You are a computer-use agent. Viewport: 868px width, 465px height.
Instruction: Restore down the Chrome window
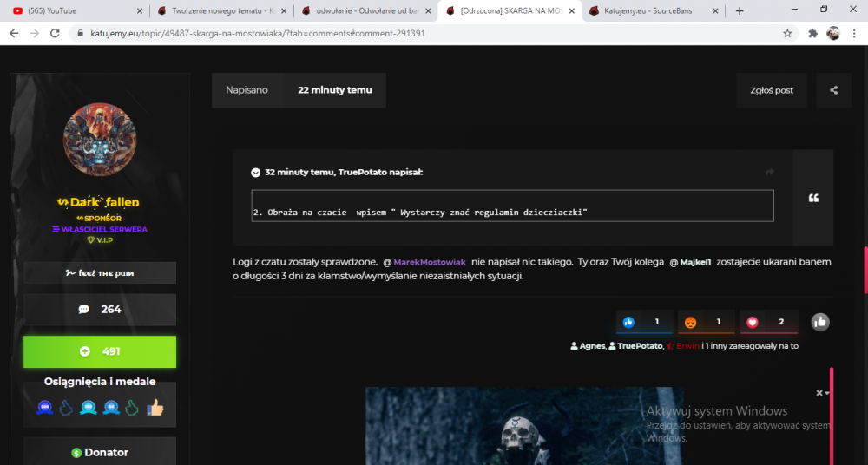coord(824,10)
